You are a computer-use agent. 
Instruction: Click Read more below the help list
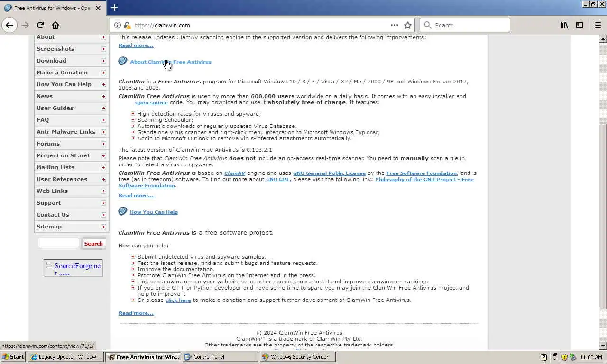pyautogui.click(x=136, y=313)
